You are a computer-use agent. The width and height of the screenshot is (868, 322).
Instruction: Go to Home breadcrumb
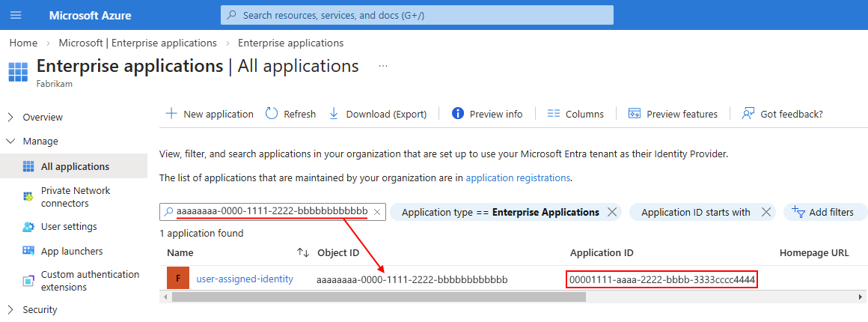[x=23, y=43]
